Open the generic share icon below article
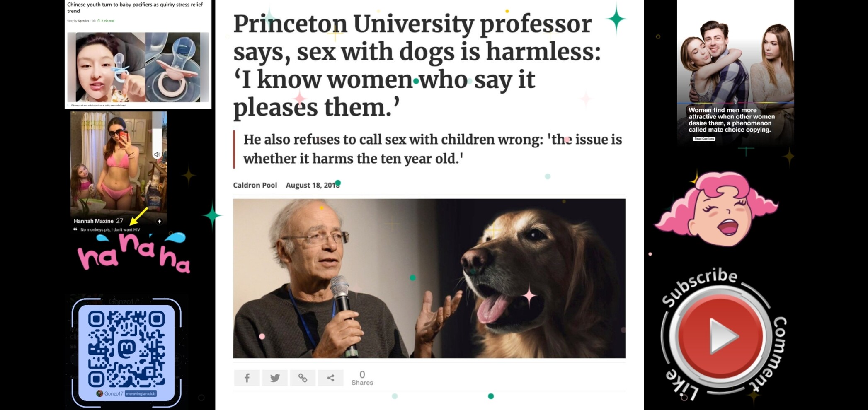The image size is (868, 410). (x=330, y=378)
